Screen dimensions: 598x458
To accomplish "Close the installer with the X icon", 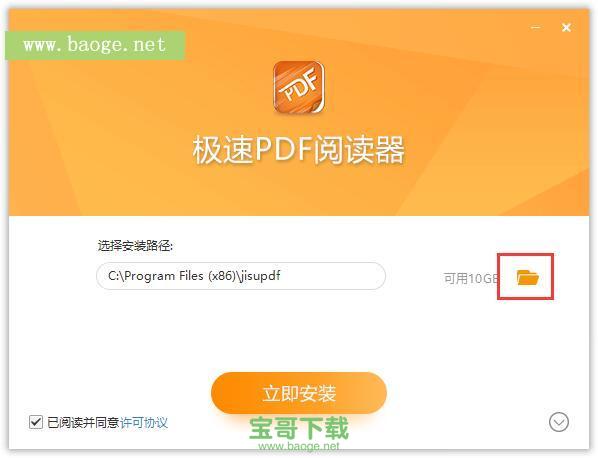I will pyautogui.click(x=566, y=27).
